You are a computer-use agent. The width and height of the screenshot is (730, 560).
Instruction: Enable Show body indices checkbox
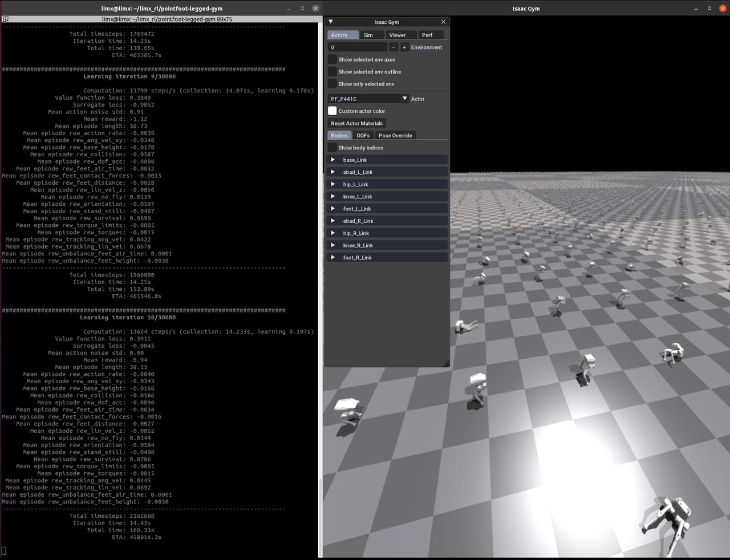[332, 148]
